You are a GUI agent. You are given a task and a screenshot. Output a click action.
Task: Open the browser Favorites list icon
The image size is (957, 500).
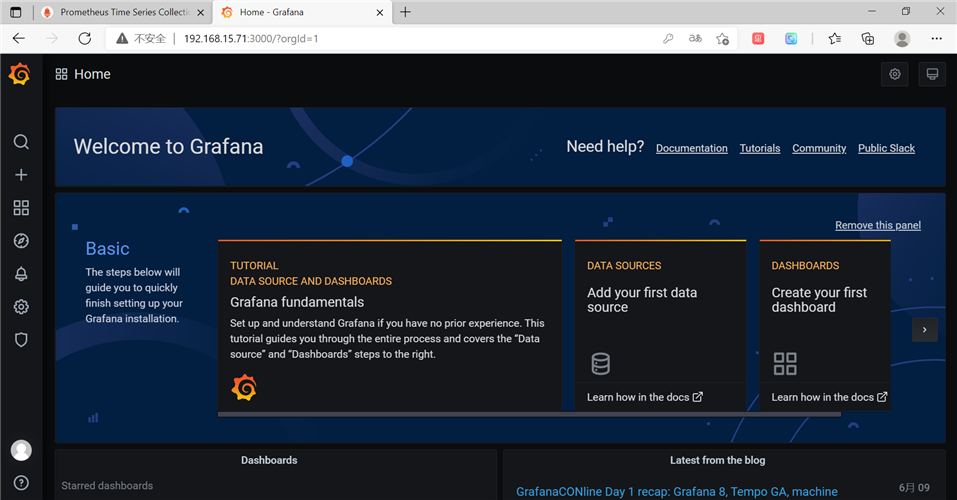click(835, 38)
